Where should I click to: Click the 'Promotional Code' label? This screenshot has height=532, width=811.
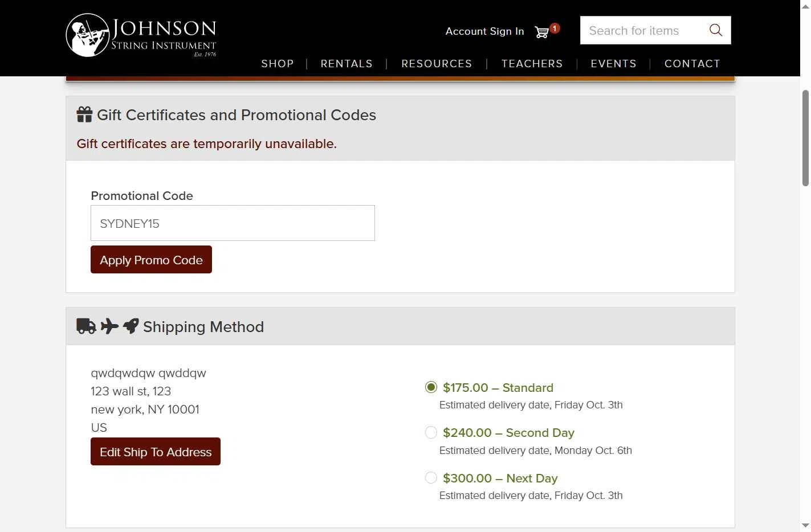[x=142, y=195]
